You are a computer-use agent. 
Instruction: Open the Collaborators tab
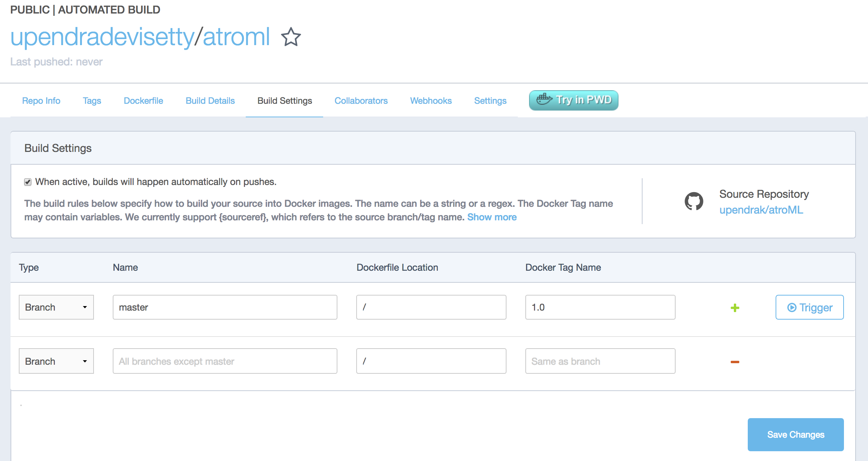click(x=361, y=101)
